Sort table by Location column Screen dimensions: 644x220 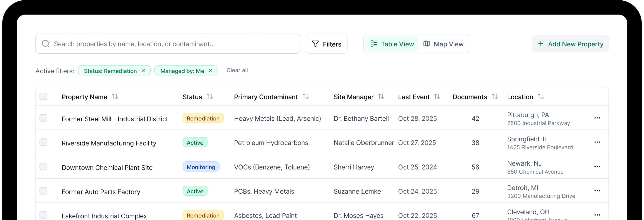click(x=540, y=97)
